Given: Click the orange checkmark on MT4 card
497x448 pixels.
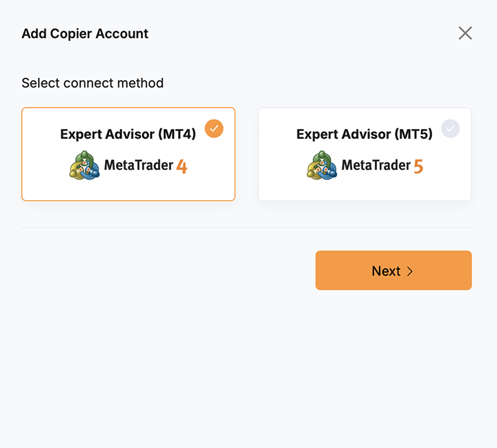Looking at the screenshot, I should coord(214,128).
